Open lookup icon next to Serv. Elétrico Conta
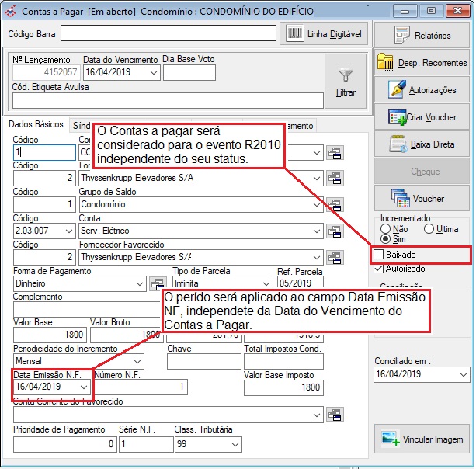 (335, 231)
